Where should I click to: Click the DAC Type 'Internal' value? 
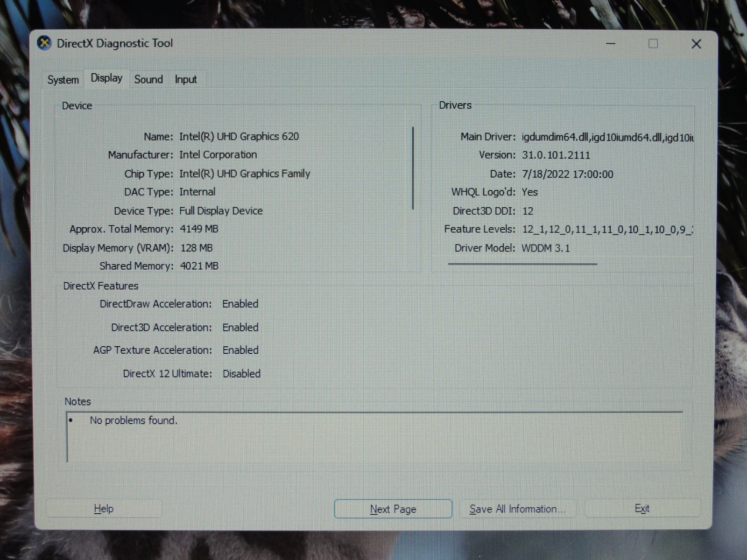coord(197,192)
